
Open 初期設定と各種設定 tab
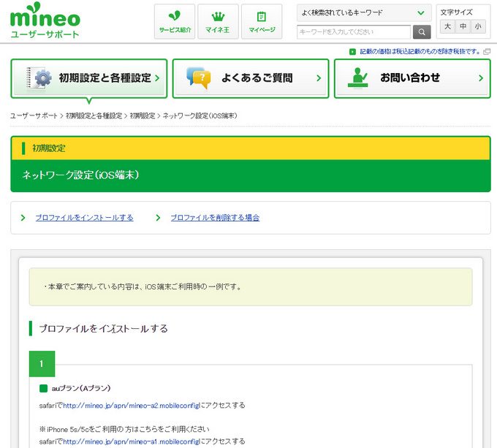89,78
